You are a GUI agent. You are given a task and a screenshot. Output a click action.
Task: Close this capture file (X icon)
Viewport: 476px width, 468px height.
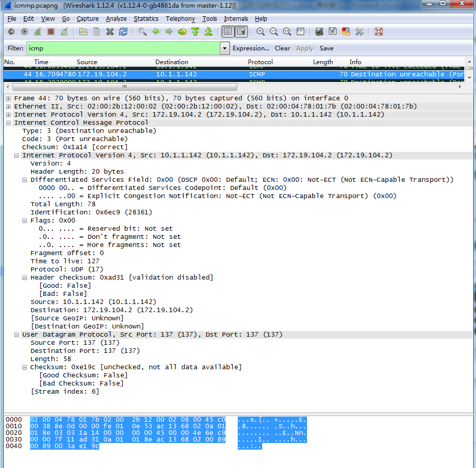(110, 32)
